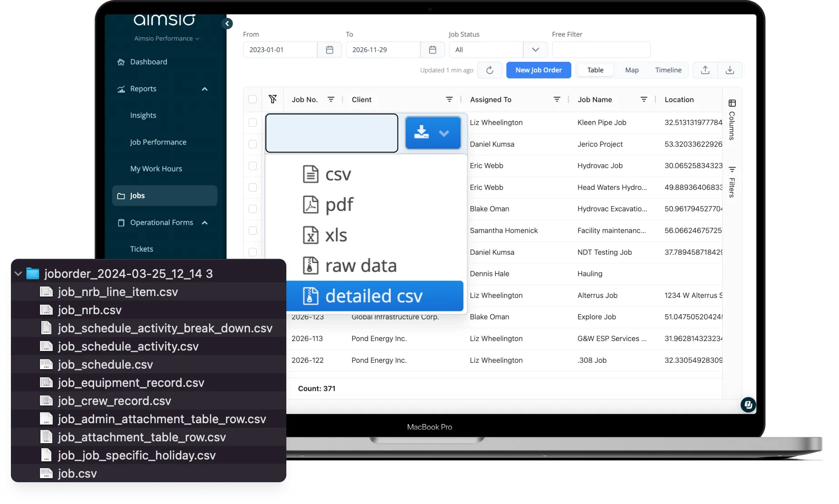Go to Insights report
The width and height of the screenshot is (839, 504).
pyautogui.click(x=143, y=115)
